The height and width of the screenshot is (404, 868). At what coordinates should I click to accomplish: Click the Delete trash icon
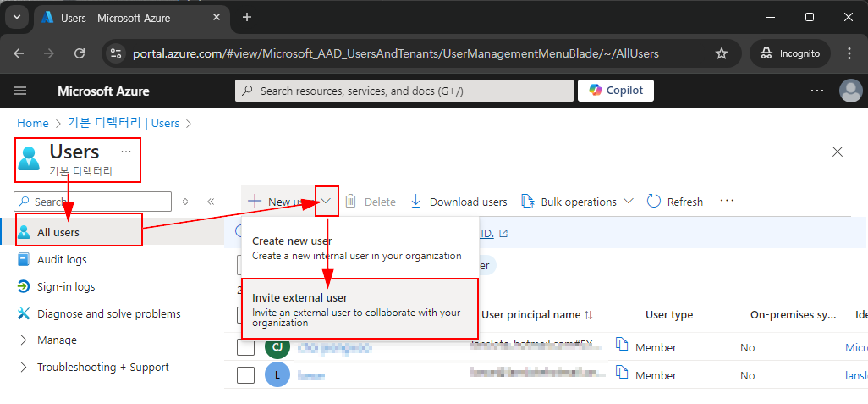[x=350, y=202]
